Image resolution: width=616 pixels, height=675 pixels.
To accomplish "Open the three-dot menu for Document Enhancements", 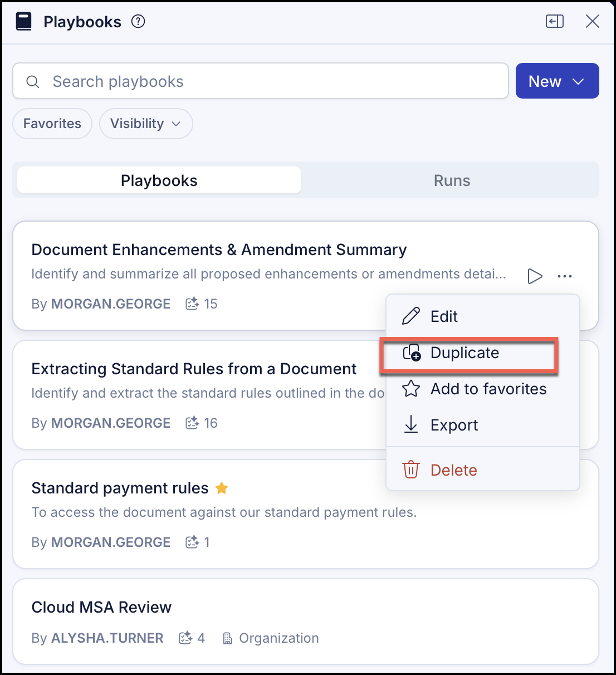I will tap(565, 276).
